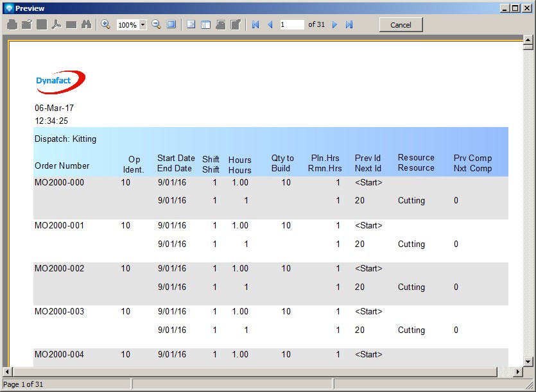
Task: Click the email envelope icon in toolbar
Action: [x=71, y=24]
